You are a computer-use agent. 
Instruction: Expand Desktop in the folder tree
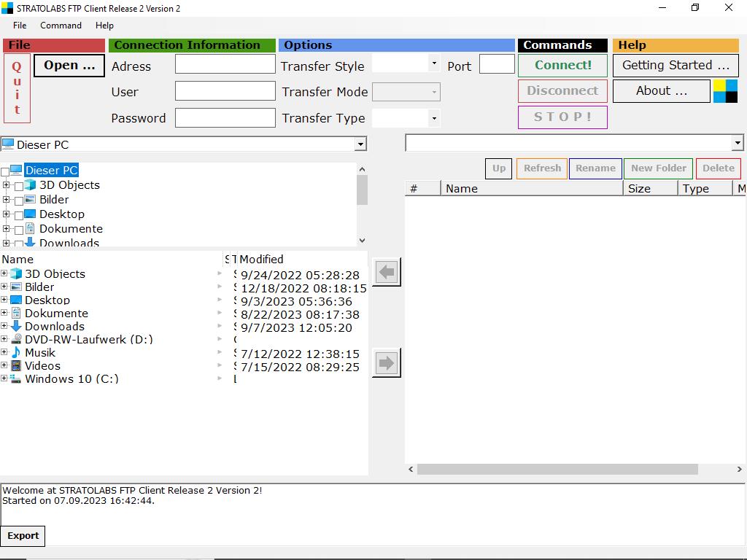tap(6, 214)
